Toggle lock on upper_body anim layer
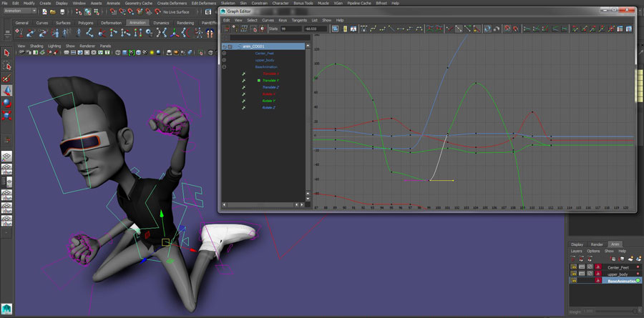 (x=574, y=274)
